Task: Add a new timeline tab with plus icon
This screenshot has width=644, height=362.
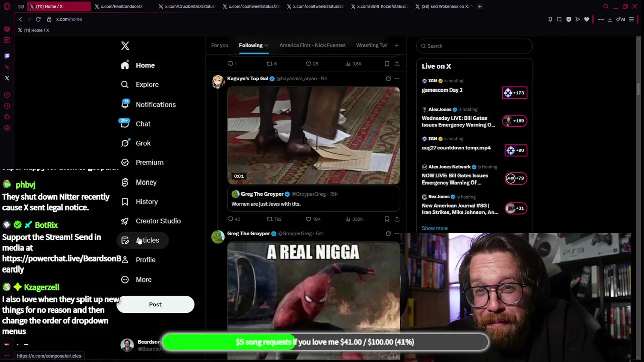Action: click(397, 45)
